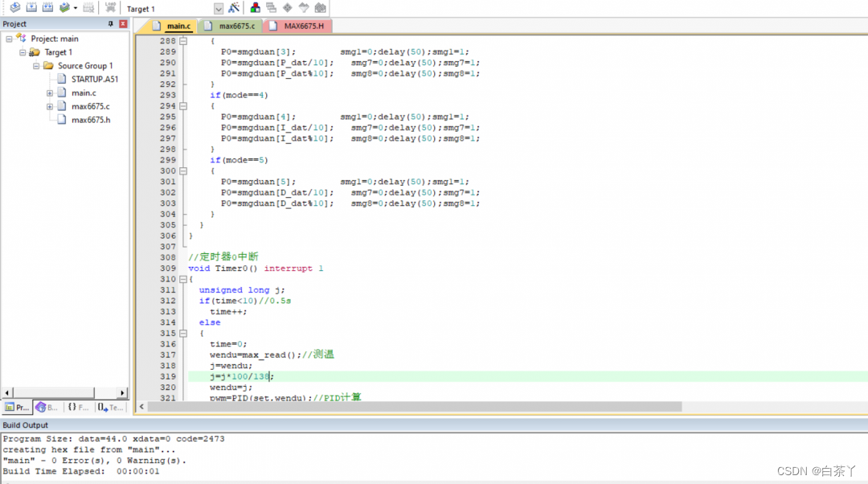Click the Build target toolbar icon
This screenshot has width=868, height=484.
(x=31, y=8)
